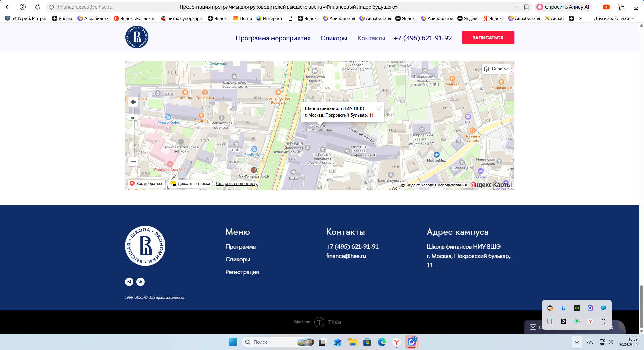Go to "Спикеры" in top navigation
This screenshot has width=644, height=350.
coord(334,38)
